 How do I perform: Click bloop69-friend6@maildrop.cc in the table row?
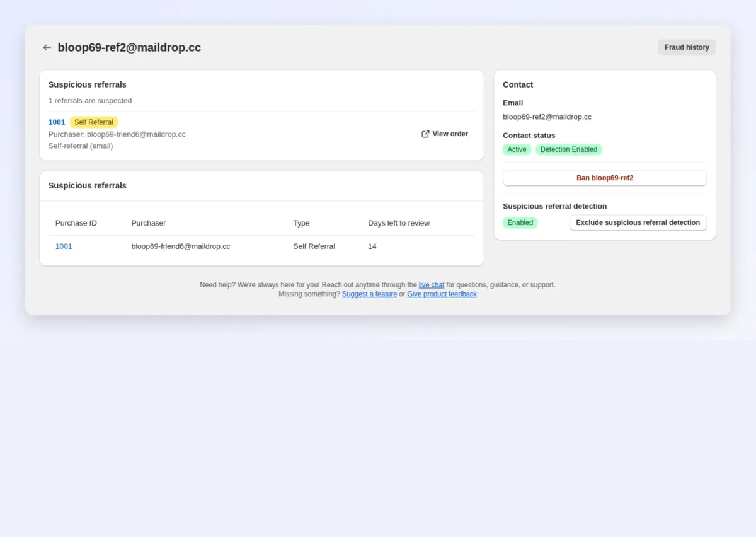[x=181, y=246]
